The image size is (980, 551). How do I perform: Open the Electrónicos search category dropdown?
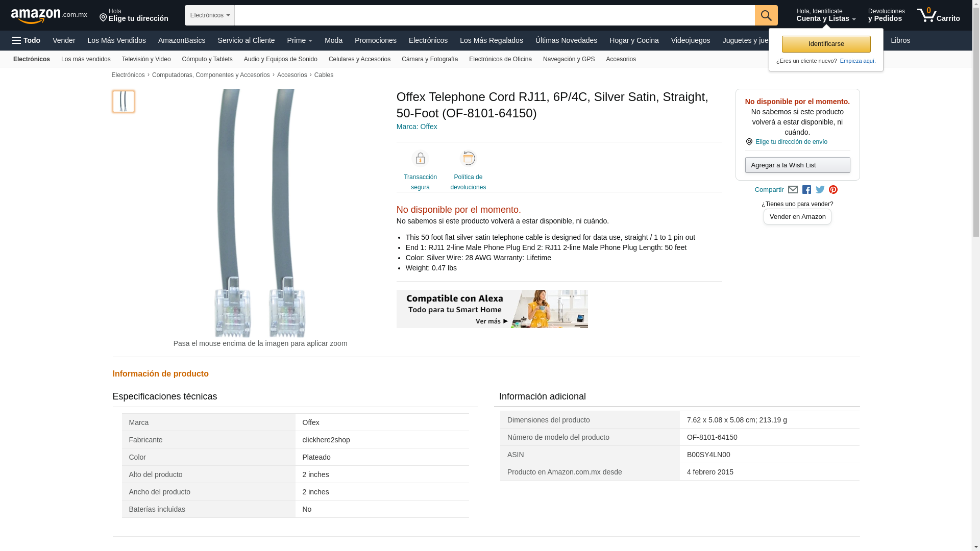tap(209, 15)
